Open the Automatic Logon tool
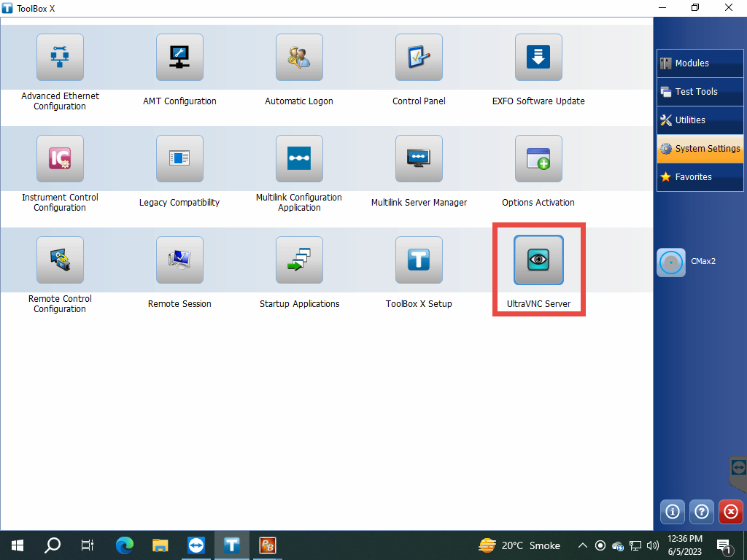747x560 pixels. (299, 57)
